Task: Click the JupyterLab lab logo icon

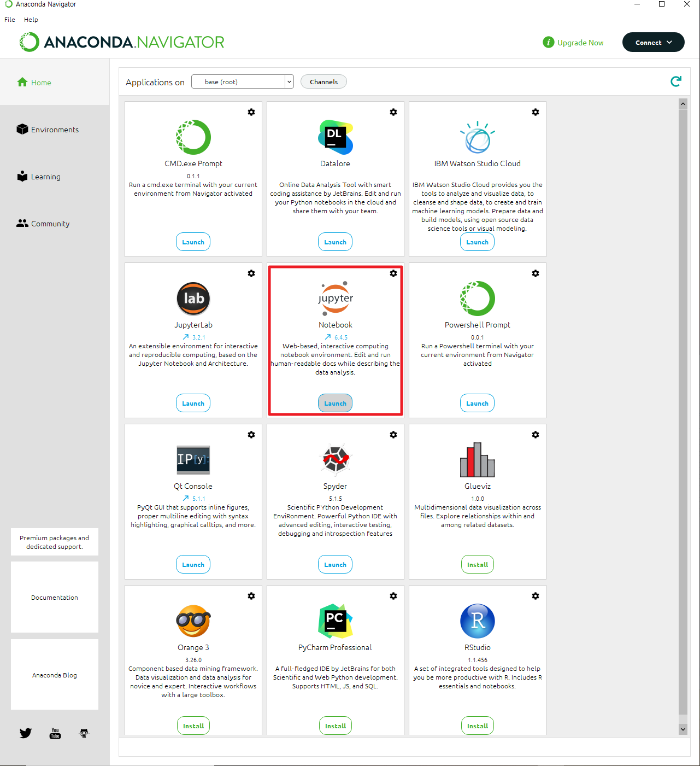Action: (193, 299)
